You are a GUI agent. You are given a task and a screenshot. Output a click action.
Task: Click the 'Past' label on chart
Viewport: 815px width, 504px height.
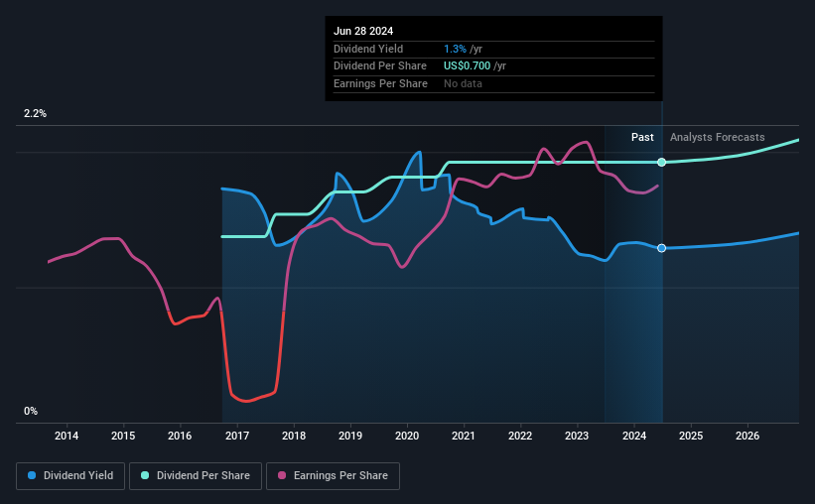click(x=642, y=137)
